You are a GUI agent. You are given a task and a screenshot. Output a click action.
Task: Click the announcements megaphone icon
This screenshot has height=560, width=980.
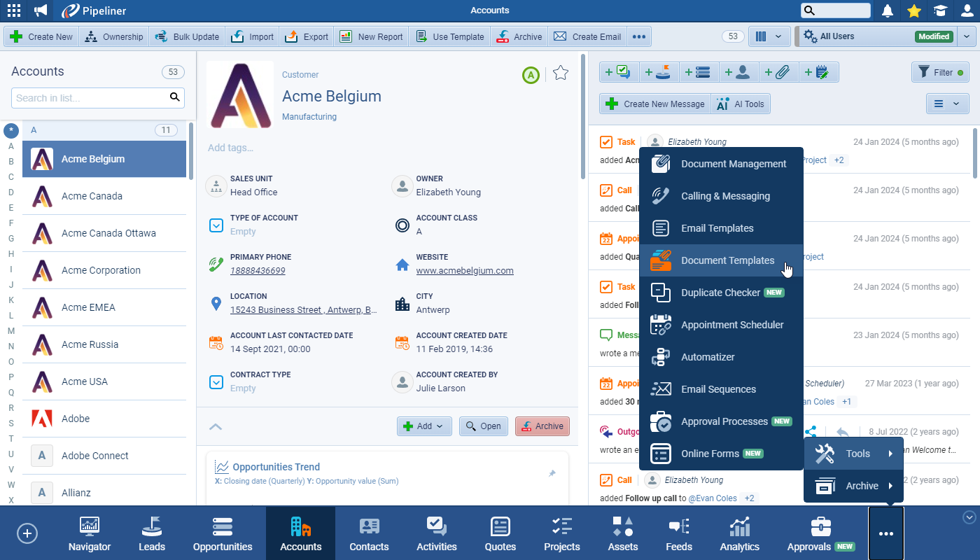pyautogui.click(x=41, y=10)
